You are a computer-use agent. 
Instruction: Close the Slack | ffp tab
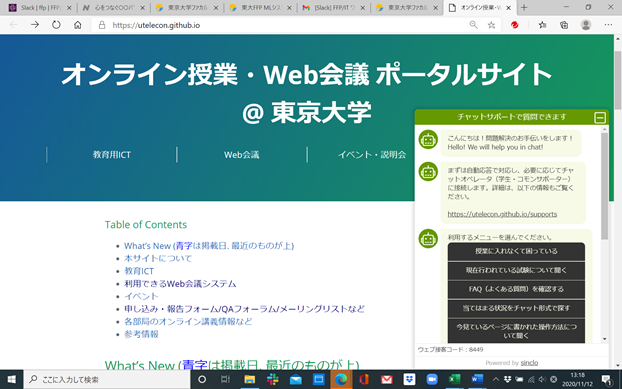click(x=69, y=8)
